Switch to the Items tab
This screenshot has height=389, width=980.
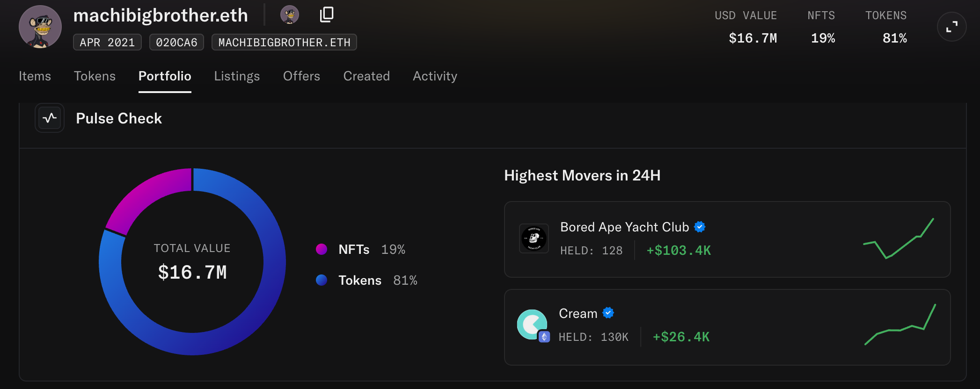click(x=35, y=76)
